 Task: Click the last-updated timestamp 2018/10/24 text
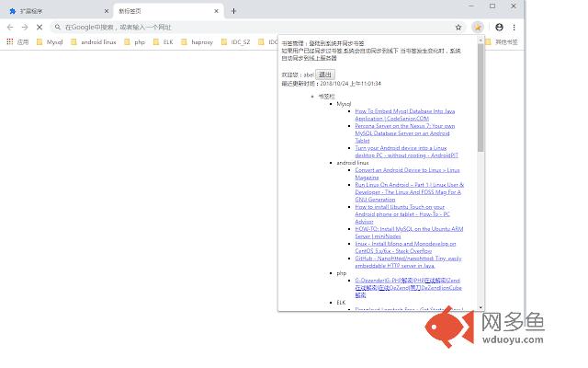pyautogui.click(x=350, y=84)
